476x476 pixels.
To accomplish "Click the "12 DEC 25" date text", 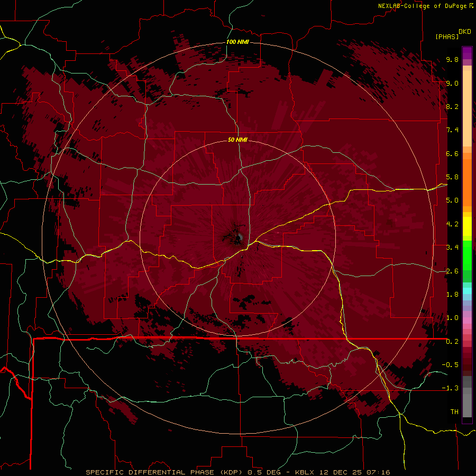I will [340, 472].
